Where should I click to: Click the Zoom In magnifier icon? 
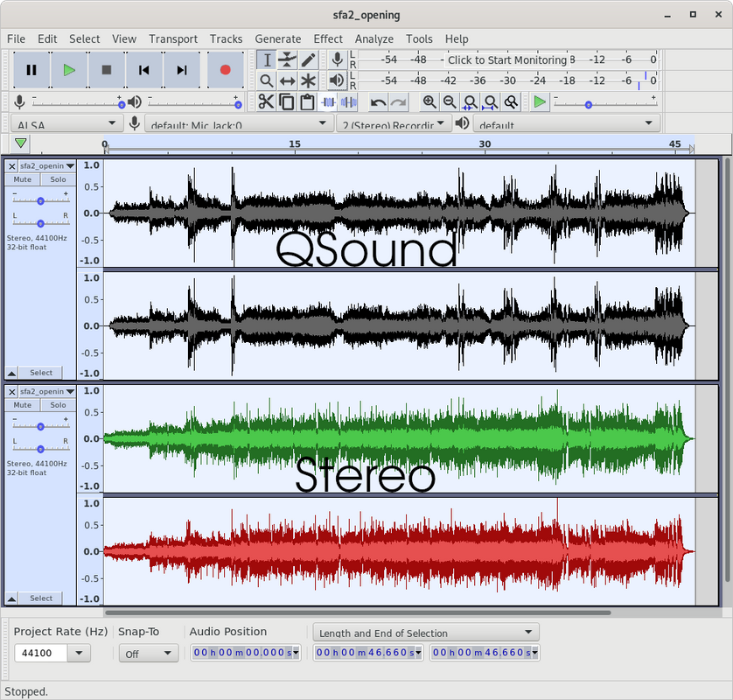pos(429,101)
